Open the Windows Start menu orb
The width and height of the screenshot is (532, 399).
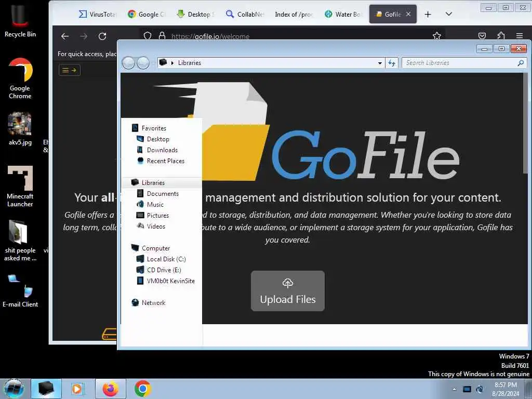coord(14,389)
